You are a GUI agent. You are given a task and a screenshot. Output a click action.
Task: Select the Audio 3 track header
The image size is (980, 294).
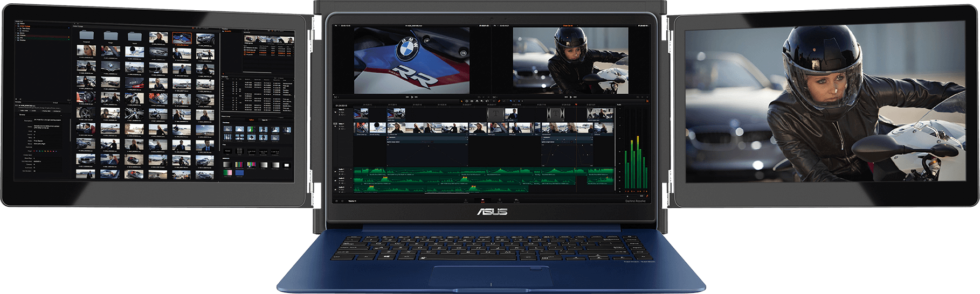click(x=343, y=189)
